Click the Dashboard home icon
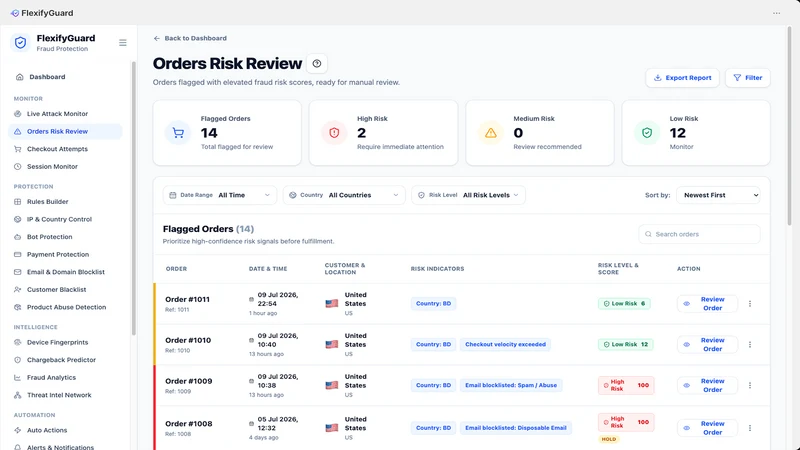The height and width of the screenshot is (450, 800). [x=19, y=77]
